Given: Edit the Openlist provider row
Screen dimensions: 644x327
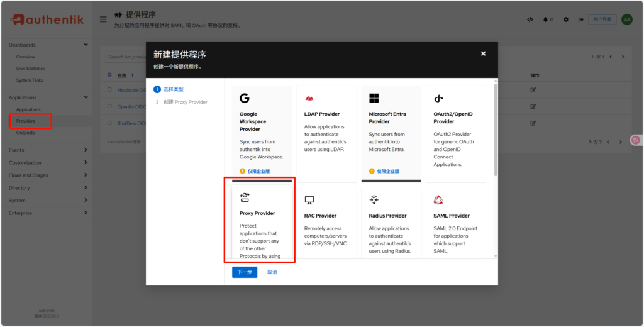Looking at the screenshot, I should [533, 106].
